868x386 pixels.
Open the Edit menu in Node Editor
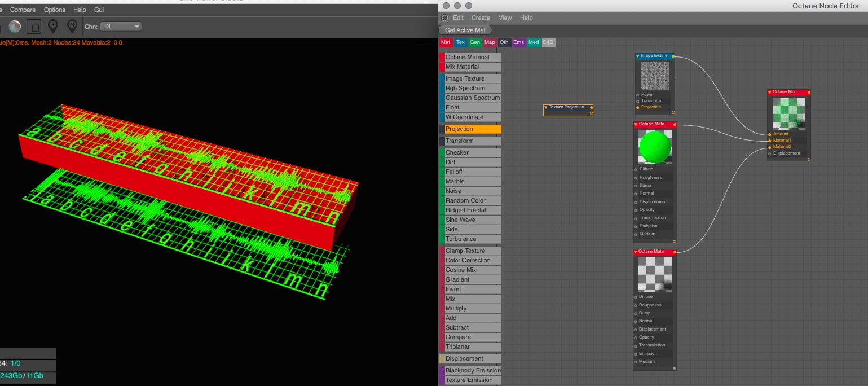459,18
